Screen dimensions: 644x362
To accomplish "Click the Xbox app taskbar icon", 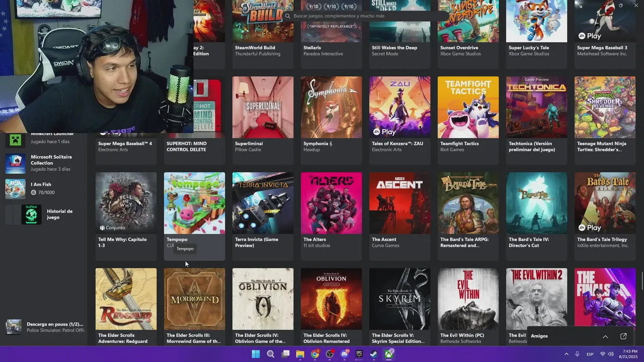I will pyautogui.click(x=389, y=354).
